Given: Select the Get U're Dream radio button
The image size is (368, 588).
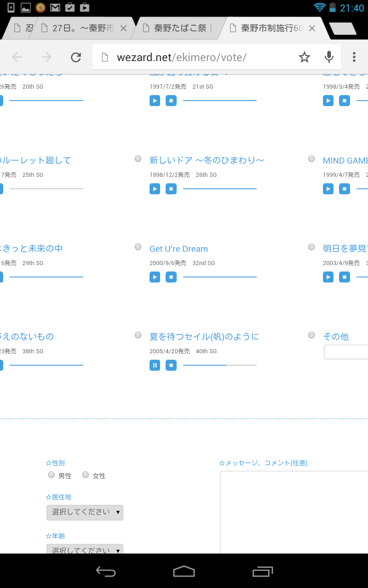Looking at the screenshot, I should (x=138, y=247).
